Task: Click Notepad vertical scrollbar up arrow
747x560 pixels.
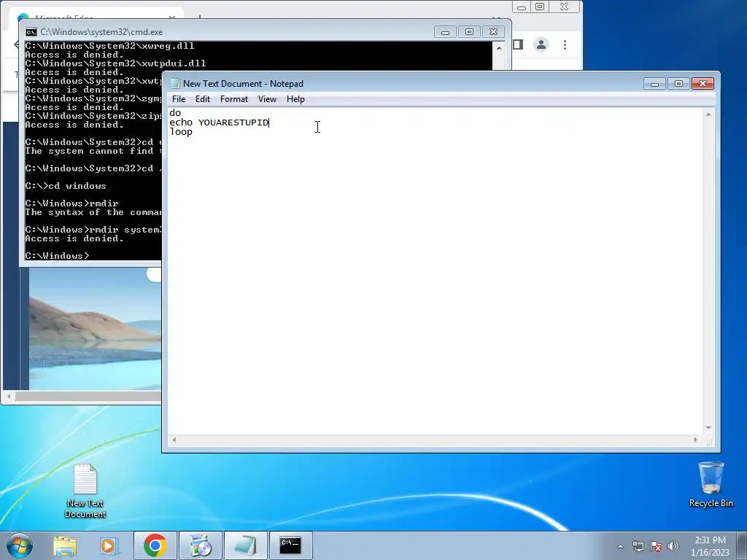Action: 708,114
